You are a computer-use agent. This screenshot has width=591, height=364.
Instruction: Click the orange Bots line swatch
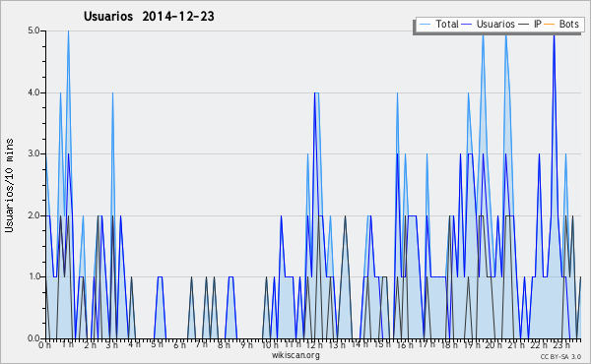(x=550, y=25)
